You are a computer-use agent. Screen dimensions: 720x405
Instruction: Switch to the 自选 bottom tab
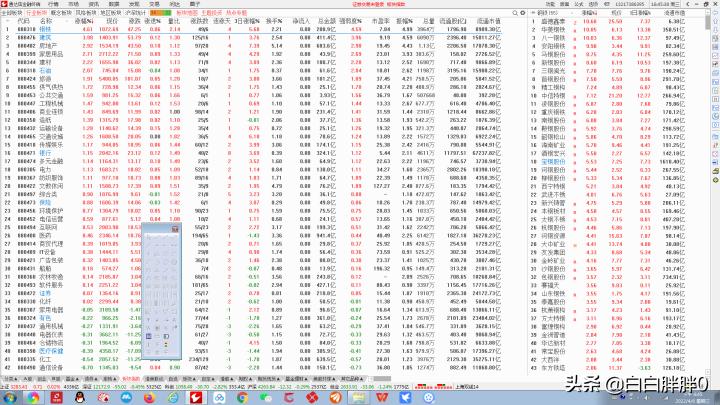(173, 379)
